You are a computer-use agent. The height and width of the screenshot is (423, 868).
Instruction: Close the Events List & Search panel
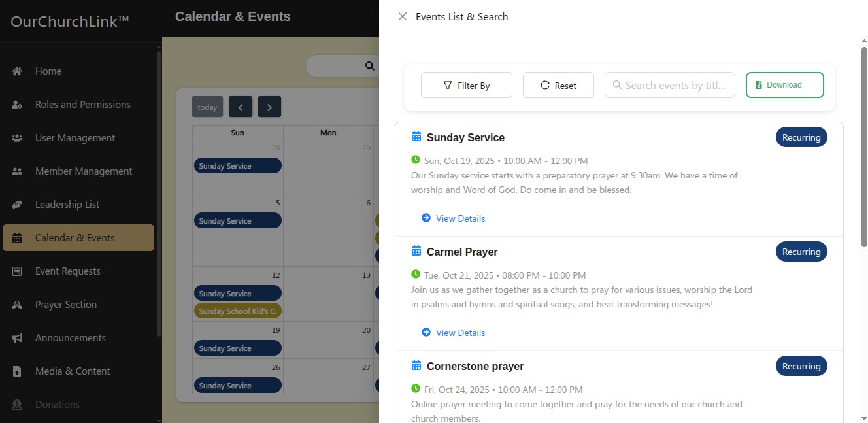pos(403,16)
